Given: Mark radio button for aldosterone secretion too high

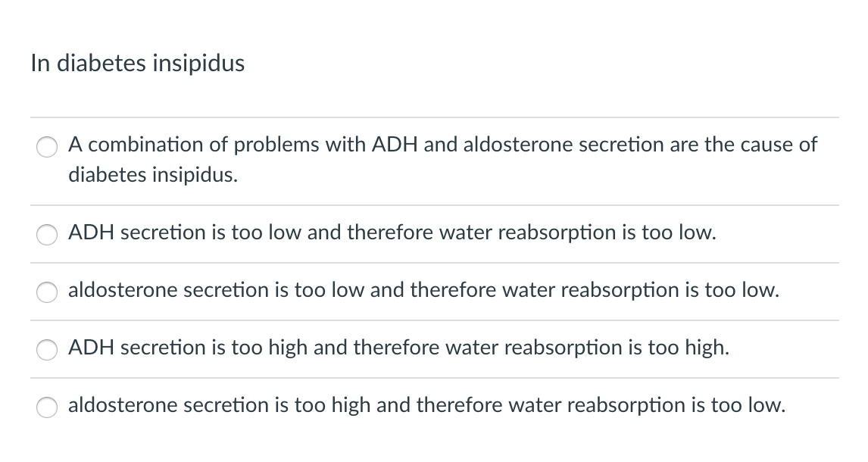Looking at the screenshot, I should (x=46, y=407).
